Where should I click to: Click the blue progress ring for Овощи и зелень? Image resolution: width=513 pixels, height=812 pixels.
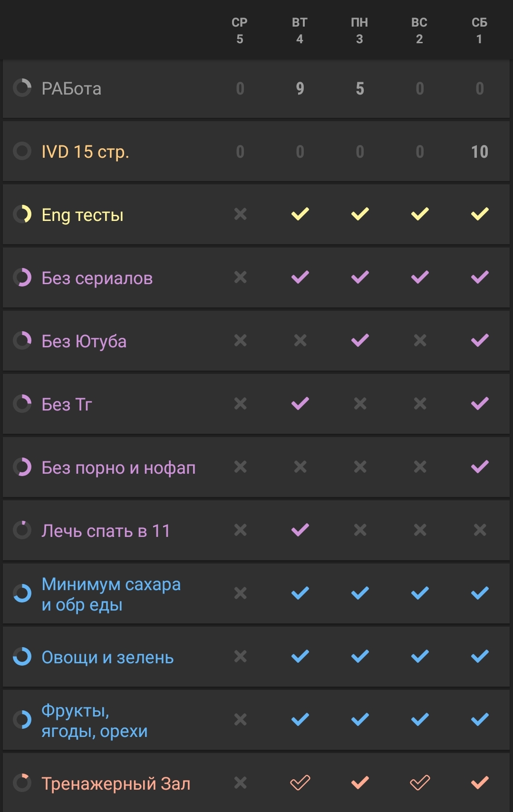(x=22, y=657)
